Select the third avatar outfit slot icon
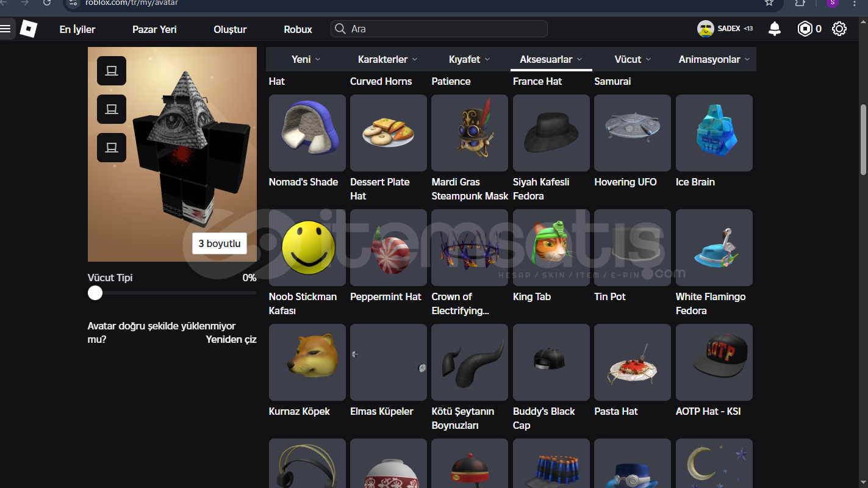The width and height of the screenshot is (868, 488). (x=112, y=148)
